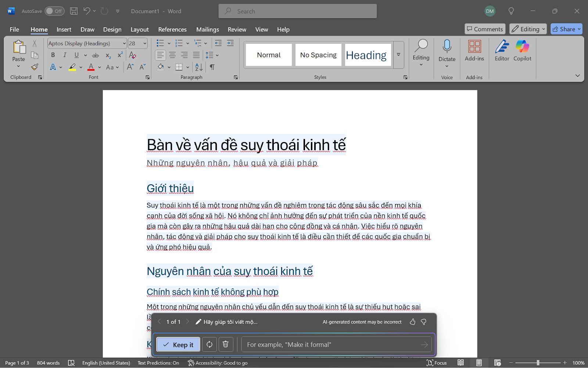Expand the Styles gallery more arrow

pos(398,55)
